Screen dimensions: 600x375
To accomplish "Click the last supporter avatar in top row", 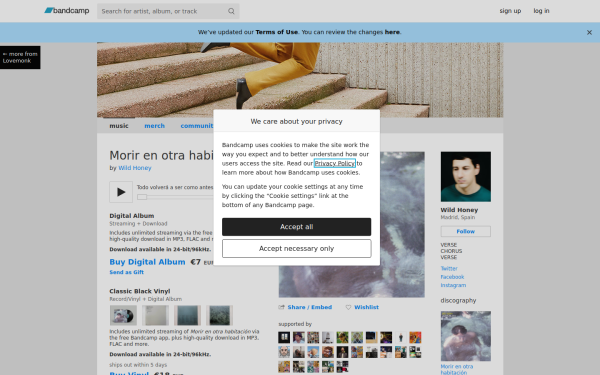I will click(x=415, y=337).
